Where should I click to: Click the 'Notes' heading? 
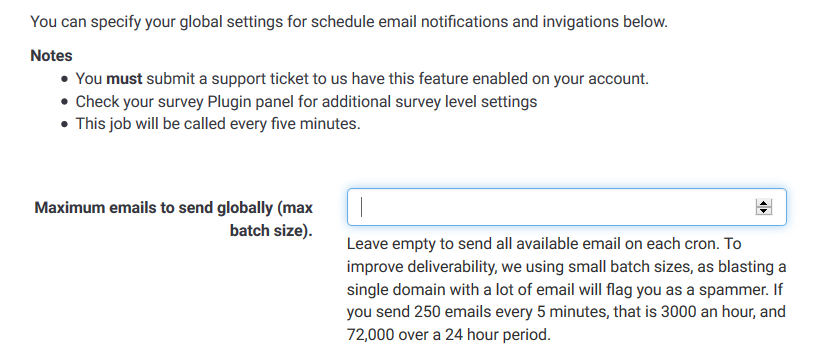[x=51, y=55]
